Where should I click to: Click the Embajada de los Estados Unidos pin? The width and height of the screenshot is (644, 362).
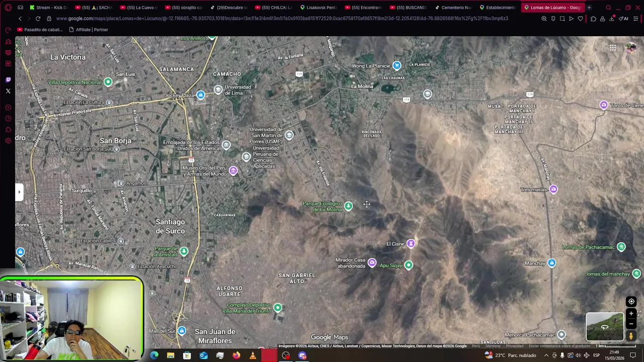click(x=226, y=145)
